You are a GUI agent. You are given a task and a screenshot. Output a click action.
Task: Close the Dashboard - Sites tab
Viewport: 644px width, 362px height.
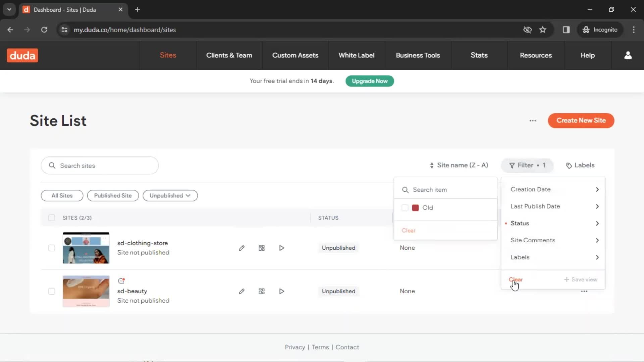click(120, 9)
